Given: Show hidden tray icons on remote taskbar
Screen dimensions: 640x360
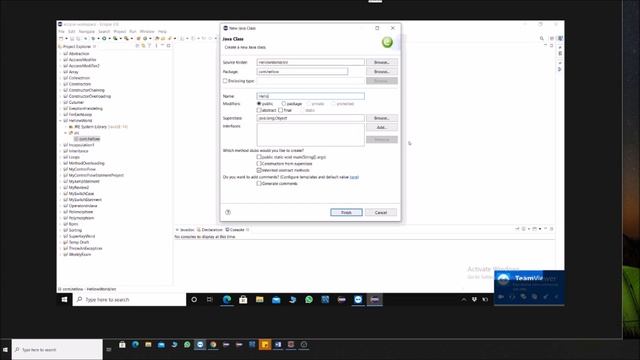Looking at the screenshot, I should tap(464, 300).
